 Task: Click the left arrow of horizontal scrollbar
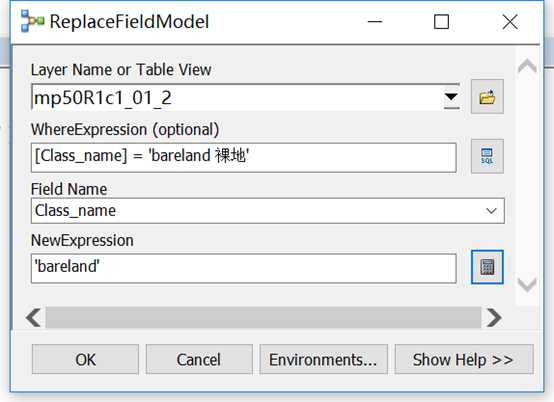[34, 317]
